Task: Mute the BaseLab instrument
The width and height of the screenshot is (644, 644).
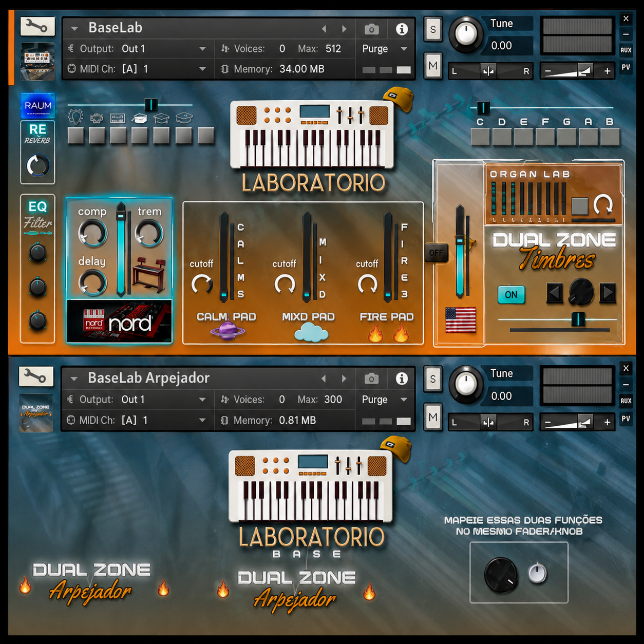Action: pos(433,66)
